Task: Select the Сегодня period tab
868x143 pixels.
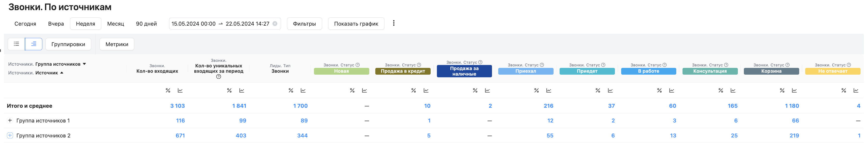Action: 25,24
